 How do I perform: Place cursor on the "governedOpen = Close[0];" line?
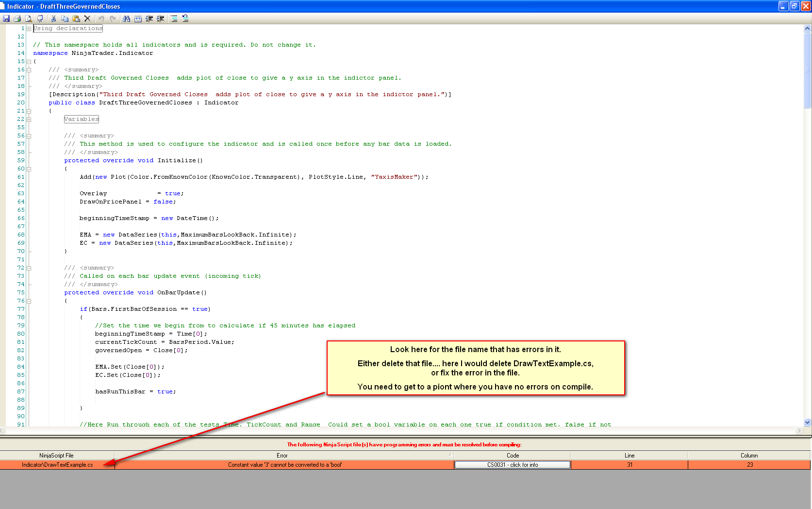(x=142, y=351)
